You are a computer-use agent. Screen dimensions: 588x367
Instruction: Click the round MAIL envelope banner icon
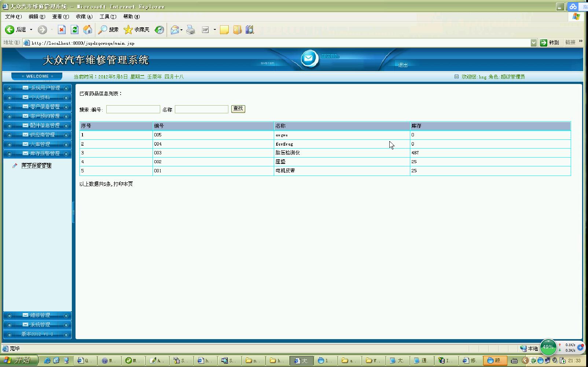[309, 58]
